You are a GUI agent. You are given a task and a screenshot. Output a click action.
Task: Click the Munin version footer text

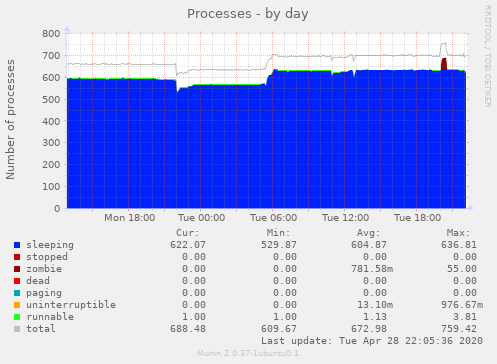pos(248,353)
